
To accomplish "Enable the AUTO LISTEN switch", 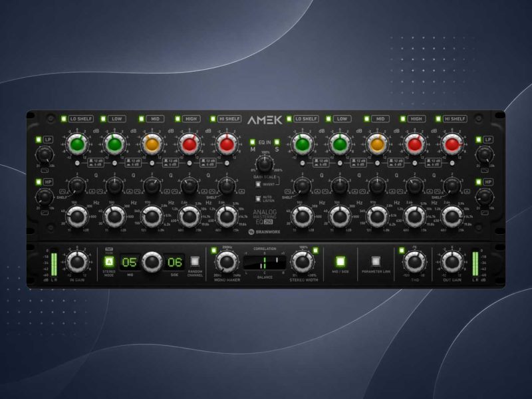I will click(x=258, y=199).
